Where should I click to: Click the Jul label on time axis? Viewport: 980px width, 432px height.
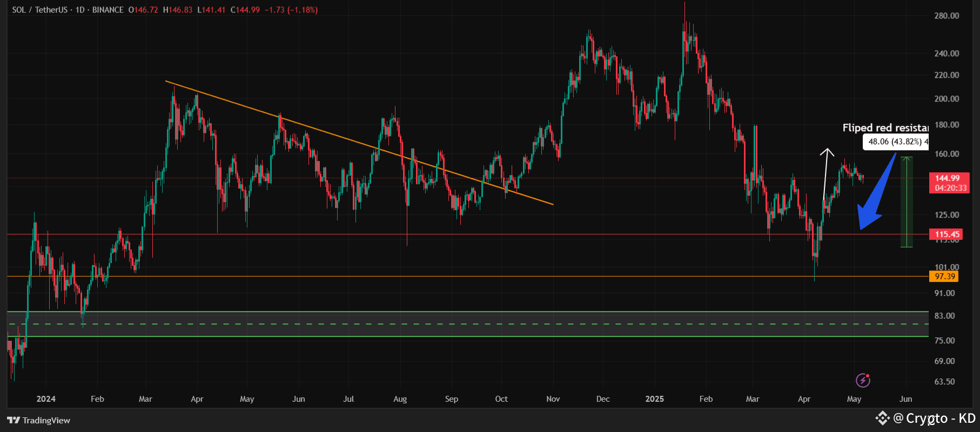[348, 399]
